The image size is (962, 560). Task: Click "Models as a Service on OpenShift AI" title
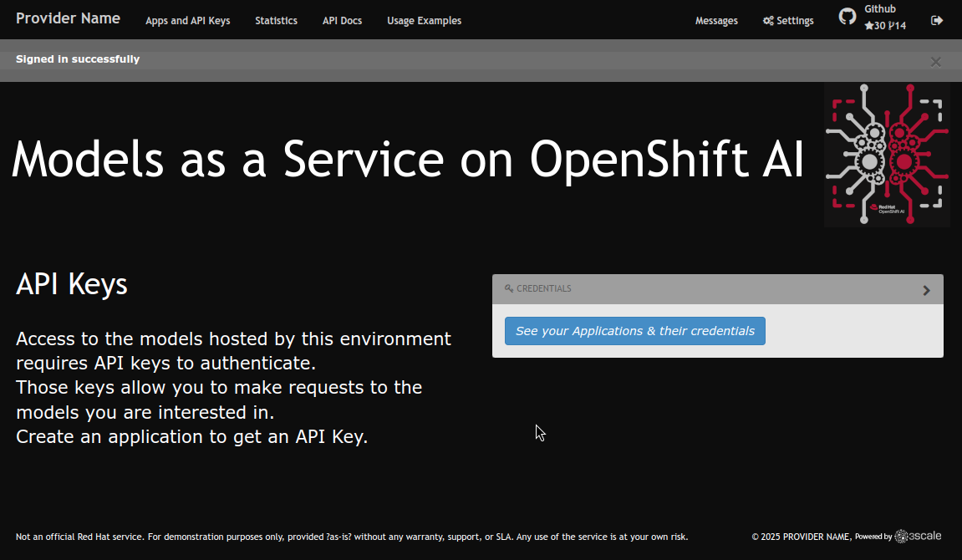click(x=408, y=159)
